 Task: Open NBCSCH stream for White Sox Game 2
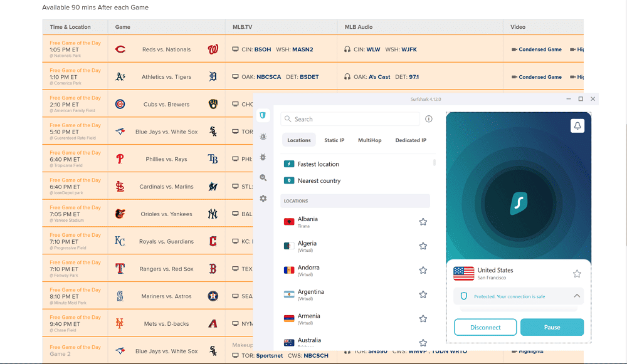pos(316,356)
